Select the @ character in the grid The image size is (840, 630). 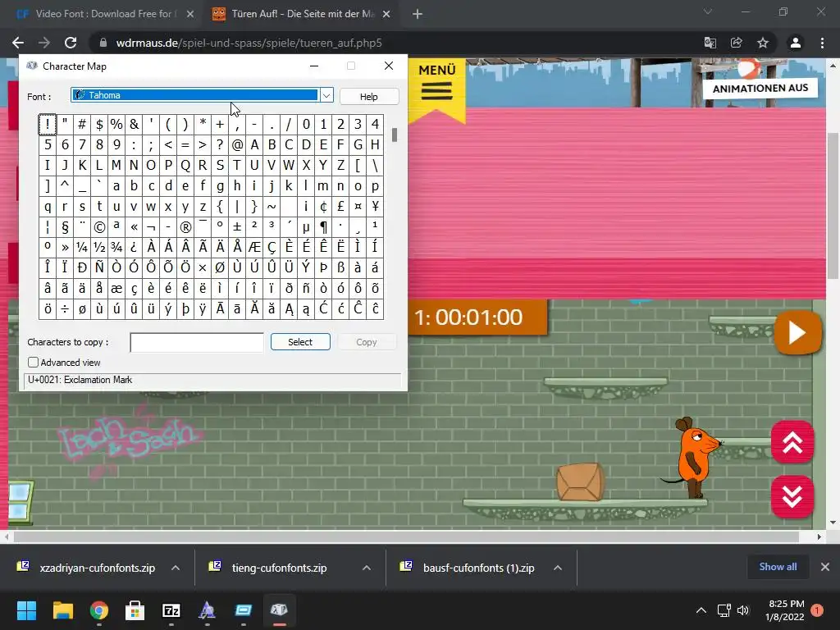pos(237,144)
